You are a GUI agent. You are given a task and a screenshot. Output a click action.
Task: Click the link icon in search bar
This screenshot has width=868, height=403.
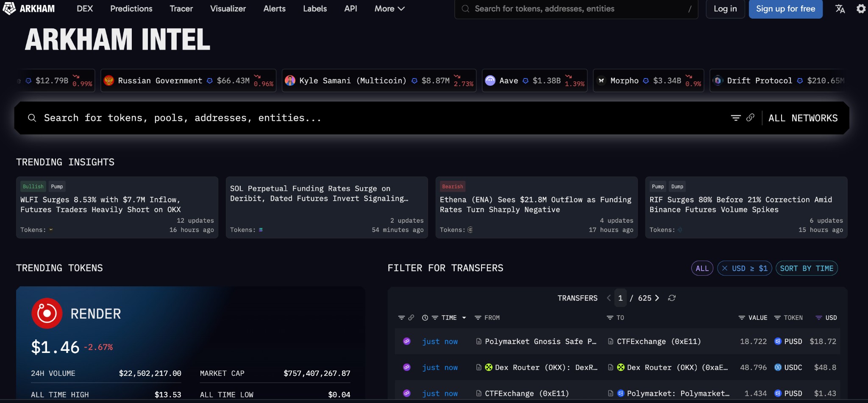pyautogui.click(x=750, y=118)
